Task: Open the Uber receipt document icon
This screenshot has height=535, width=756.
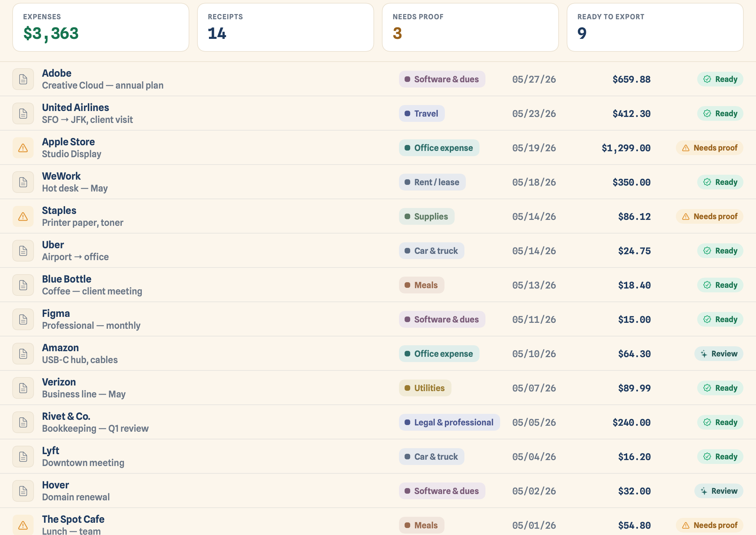Action: tap(23, 251)
